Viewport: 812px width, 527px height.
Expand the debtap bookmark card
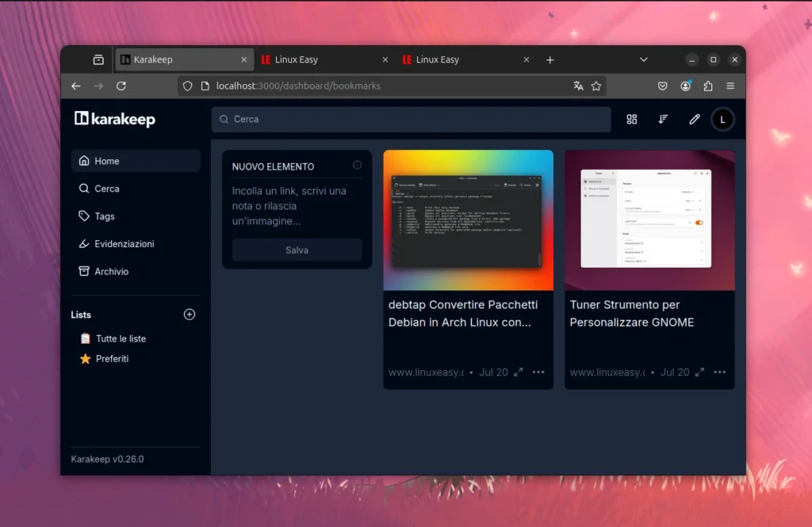519,372
